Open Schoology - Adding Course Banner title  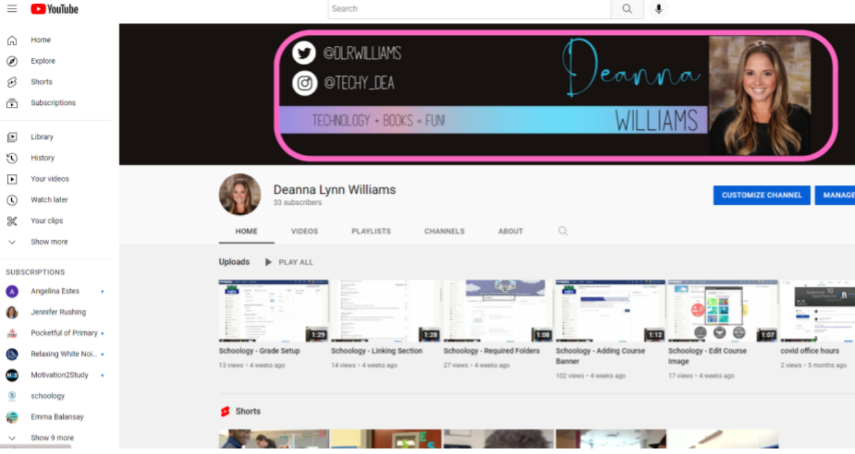[x=600, y=356]
